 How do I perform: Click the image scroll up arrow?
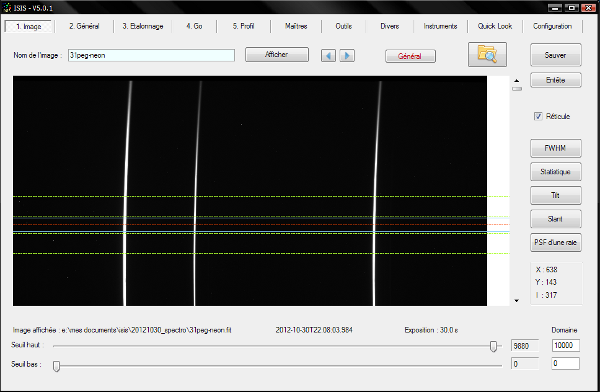(x=517, y=81)
